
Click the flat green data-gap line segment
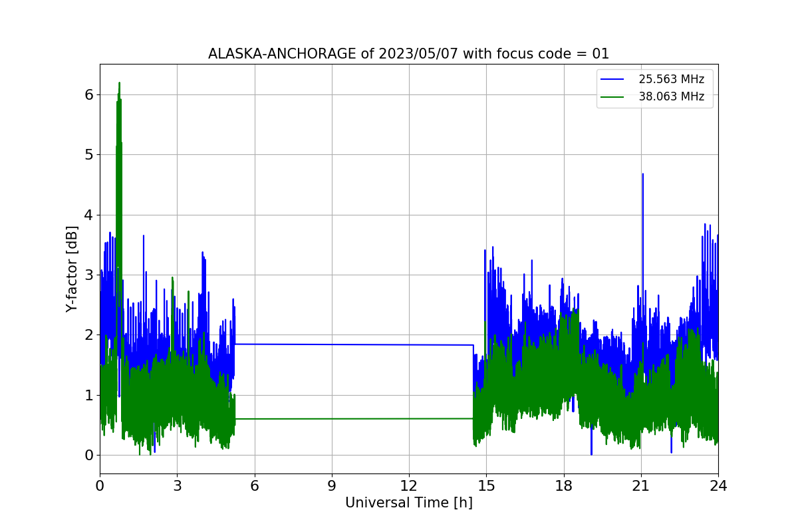[354, 419]
